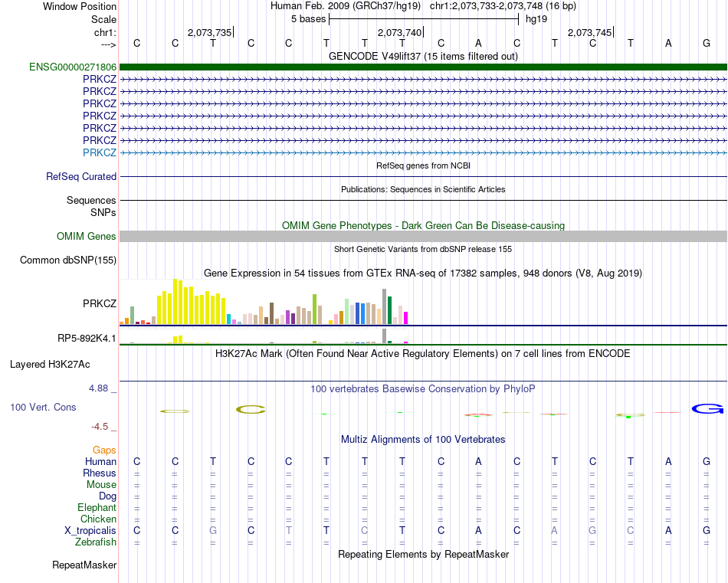This screenshot has width=728, height=583.
Task: Click the Chicken alignment row label
Action: [98, 519]
